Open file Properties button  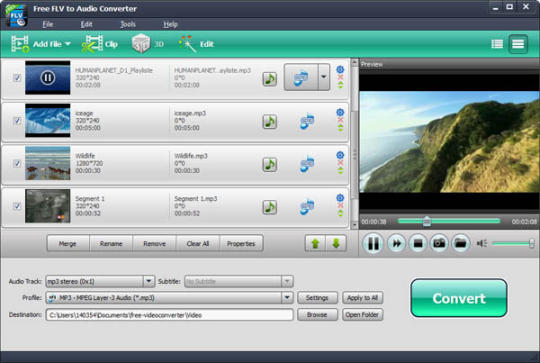coord(241,244)
